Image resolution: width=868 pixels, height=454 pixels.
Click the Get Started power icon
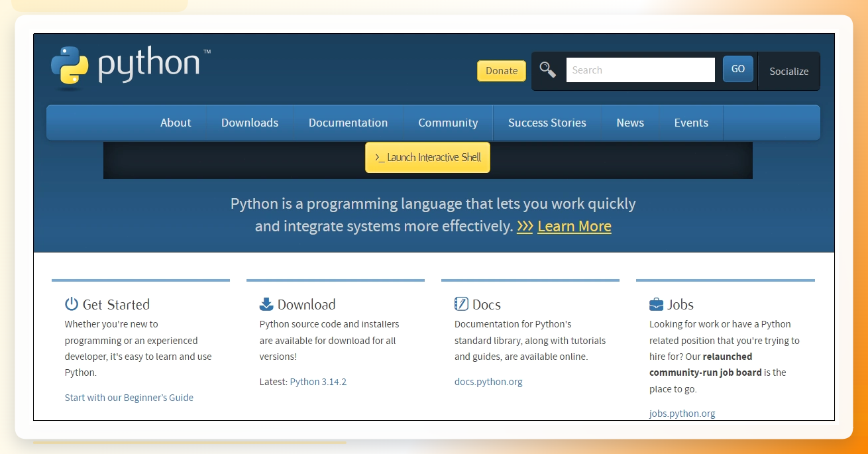pyautogui.click(x=72, y=304)
